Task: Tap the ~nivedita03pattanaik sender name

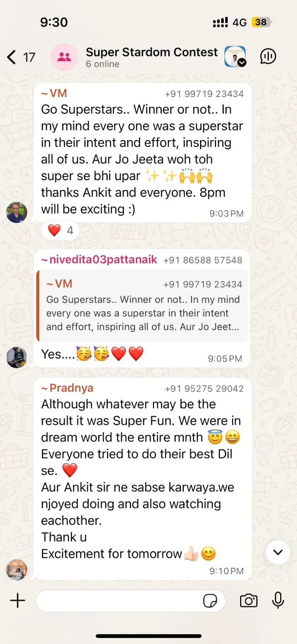Action: (99, 260)
